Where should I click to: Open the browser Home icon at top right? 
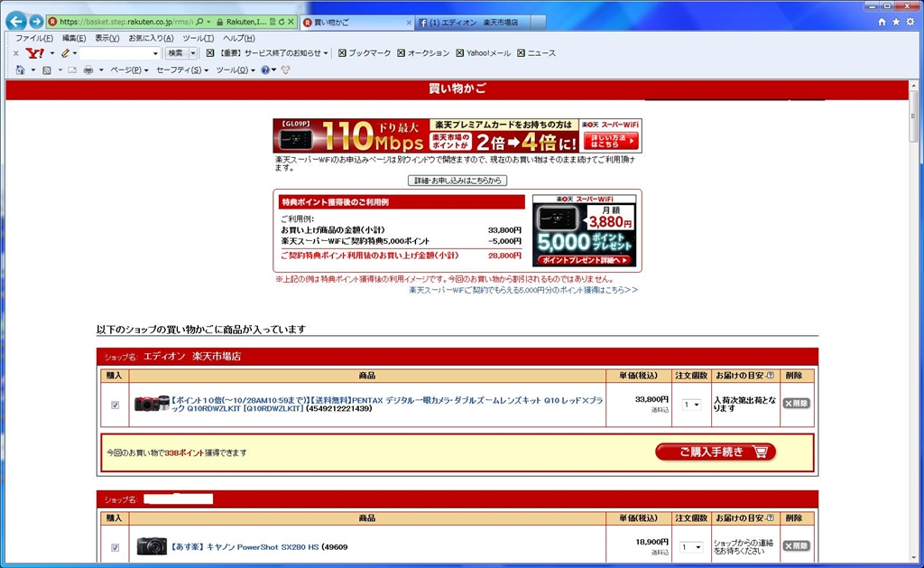pyautogui.click(x=882, y=22)
